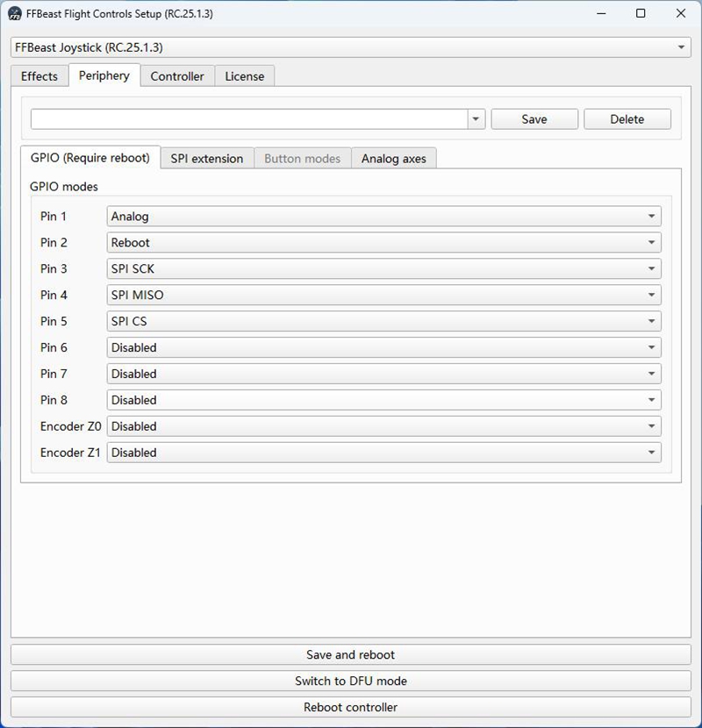Click the Save and reboot button

pyautogui.click(x=350, y=655)
